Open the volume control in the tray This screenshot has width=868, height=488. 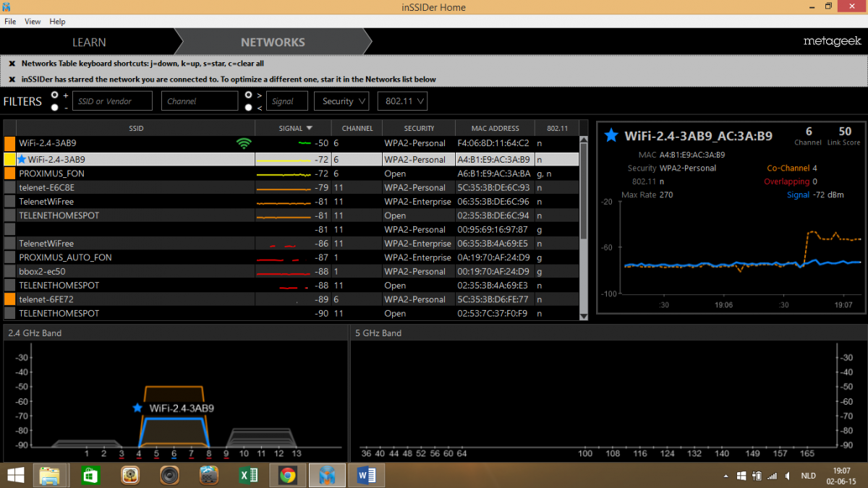point(789,476)
